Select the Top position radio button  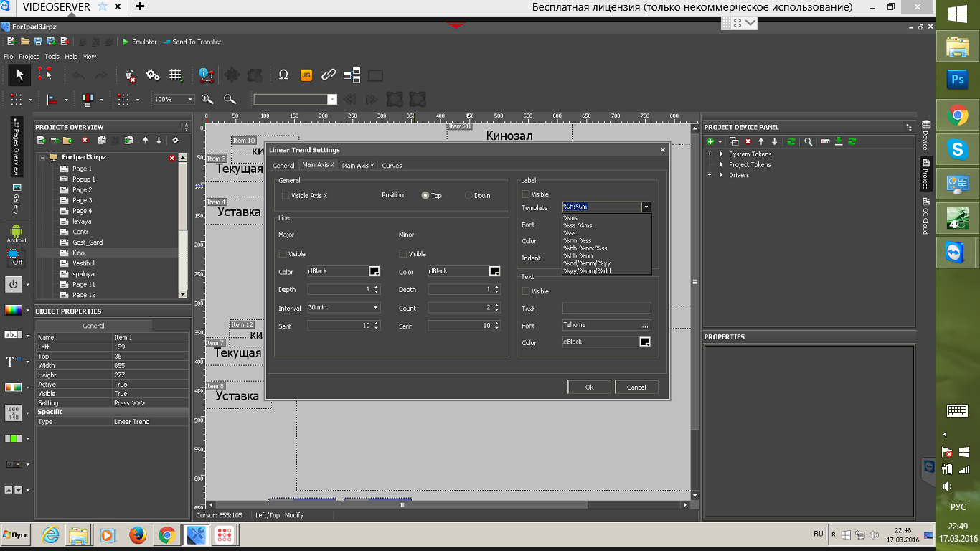click(425, 195)
